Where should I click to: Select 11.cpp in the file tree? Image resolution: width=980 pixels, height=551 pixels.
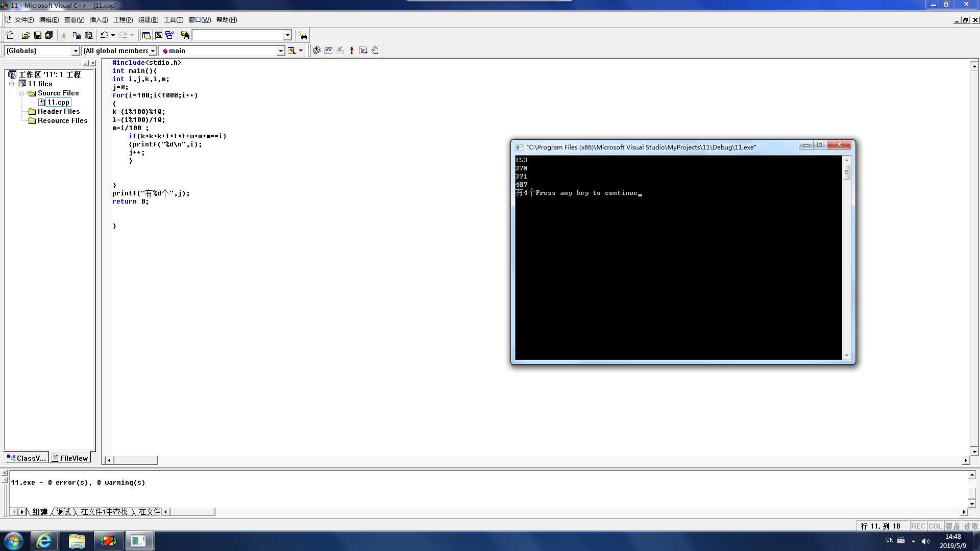coord(58,102)
